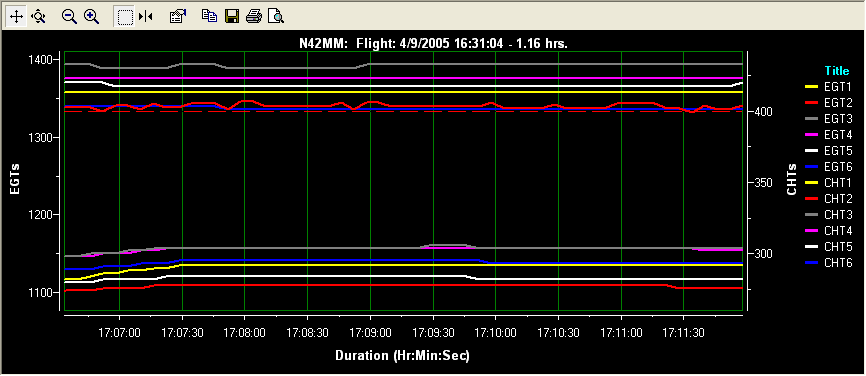Image resolution: width=866 pixels, height=376 pixels.
Task: Click the cursor marker vertical-line tool
Action: pyautogui.click(x=146, y=17)
